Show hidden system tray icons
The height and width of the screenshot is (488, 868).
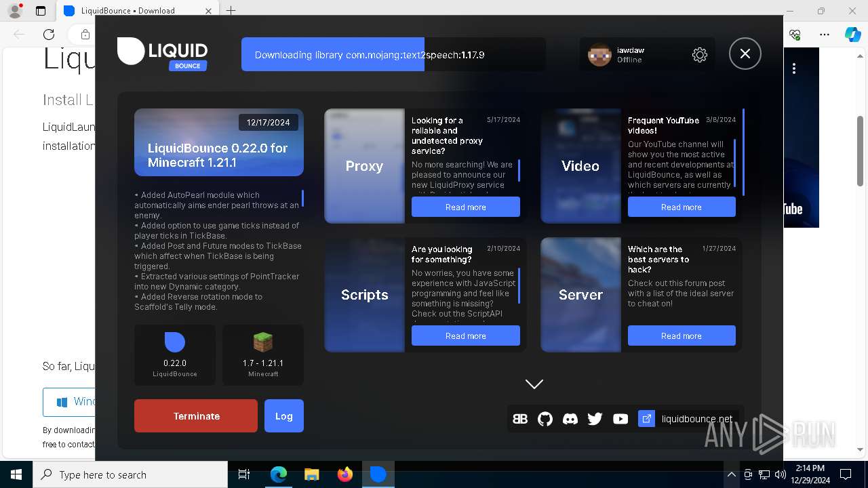(731, 474)
